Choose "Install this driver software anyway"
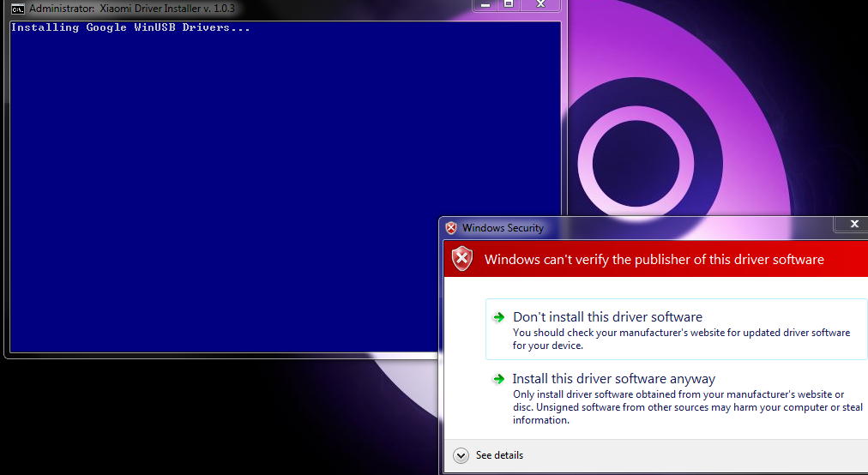 [613, 379]
